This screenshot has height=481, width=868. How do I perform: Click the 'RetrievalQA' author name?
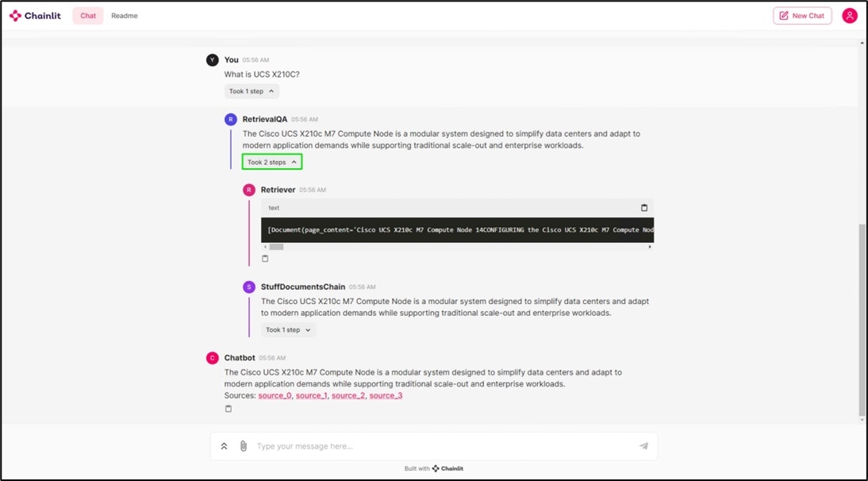[x=265, y=120]
